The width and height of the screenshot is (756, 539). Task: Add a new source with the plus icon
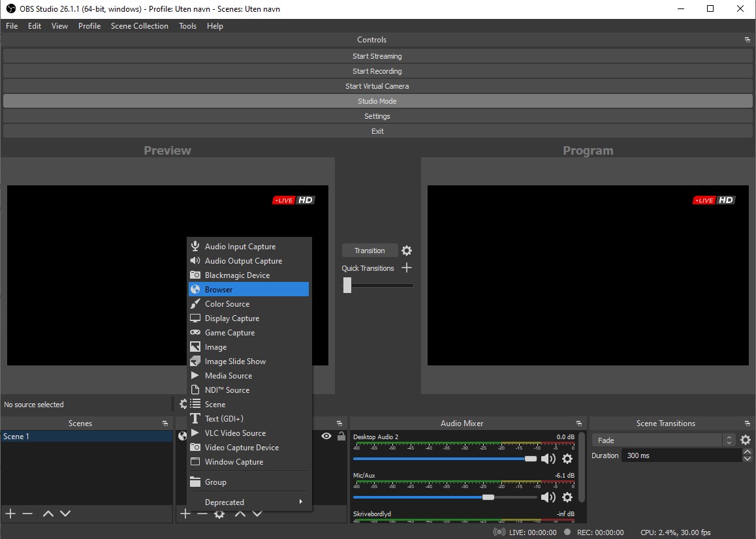(185, 514)
